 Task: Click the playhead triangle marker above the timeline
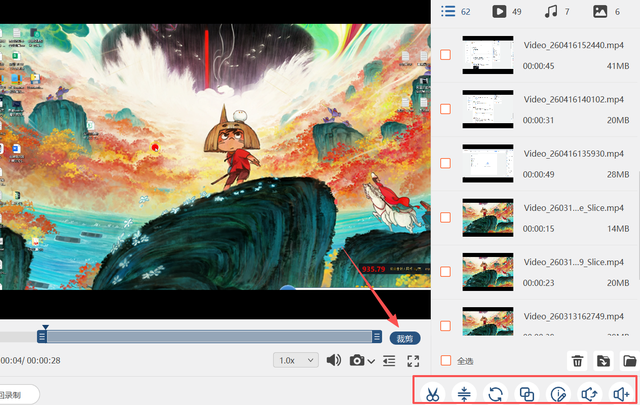[x=45, y=327]
